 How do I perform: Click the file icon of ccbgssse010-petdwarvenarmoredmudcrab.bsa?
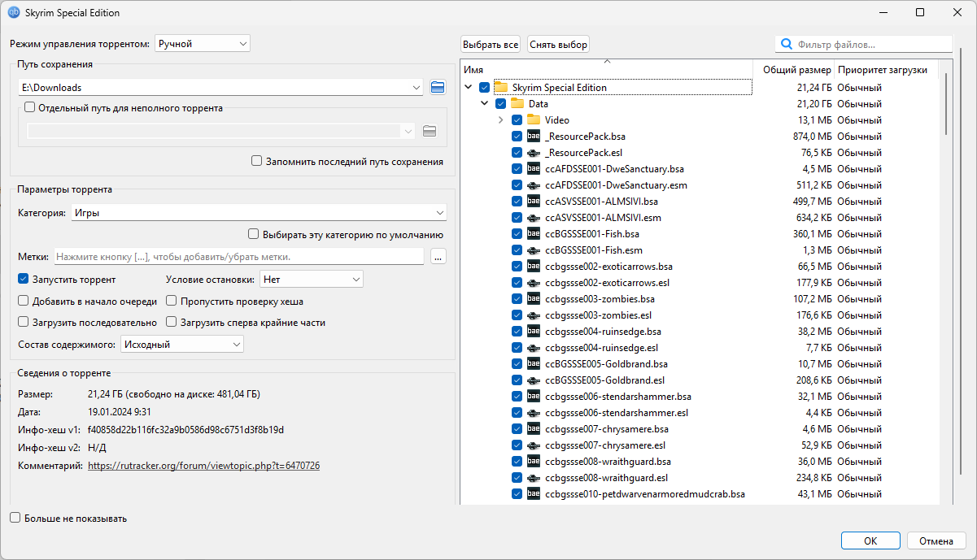coord(534,493)
